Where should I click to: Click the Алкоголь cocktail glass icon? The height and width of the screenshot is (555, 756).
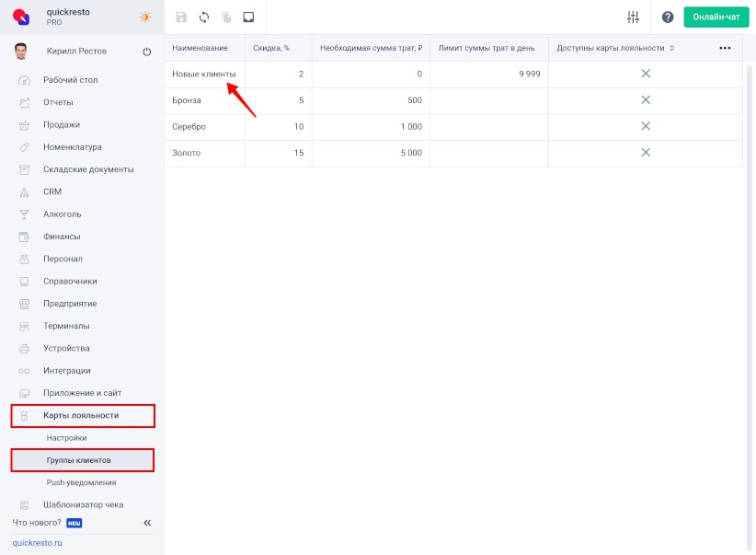coord(24,214)
